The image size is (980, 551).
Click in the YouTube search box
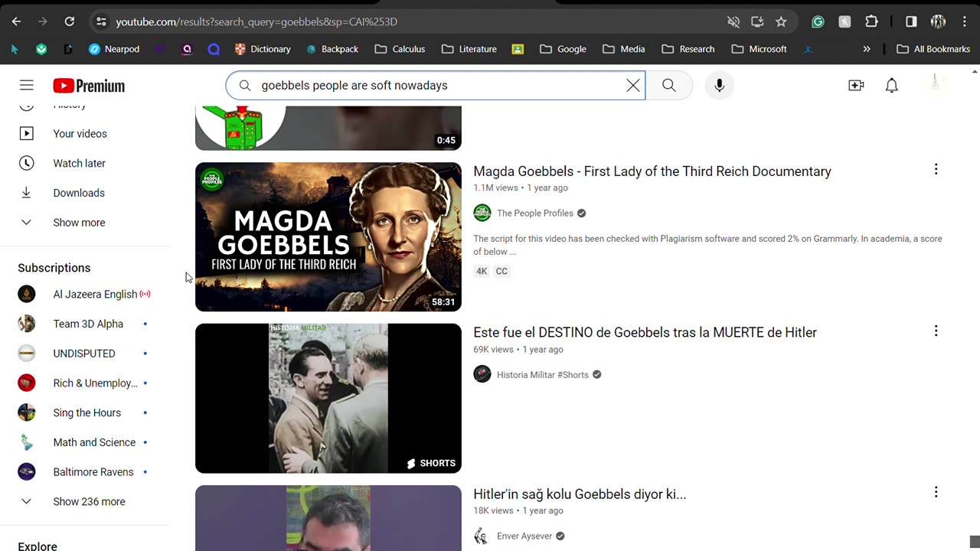click(x=435, y=86)
